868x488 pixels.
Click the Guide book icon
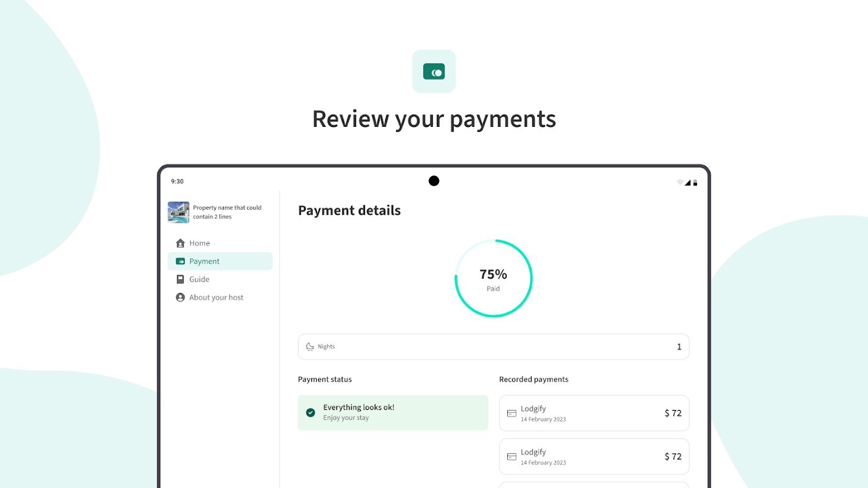point(180,279)
